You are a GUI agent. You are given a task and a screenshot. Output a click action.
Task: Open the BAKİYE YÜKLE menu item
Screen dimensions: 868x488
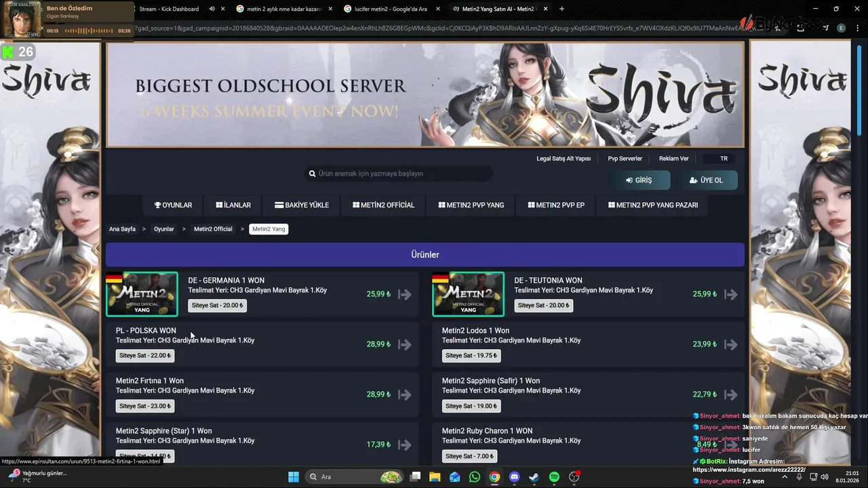coord(302,205)
